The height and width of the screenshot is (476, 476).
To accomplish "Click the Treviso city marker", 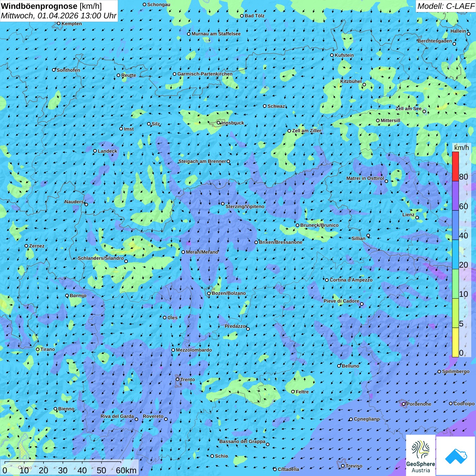I will pyautogui.click(x=343, y=466).
